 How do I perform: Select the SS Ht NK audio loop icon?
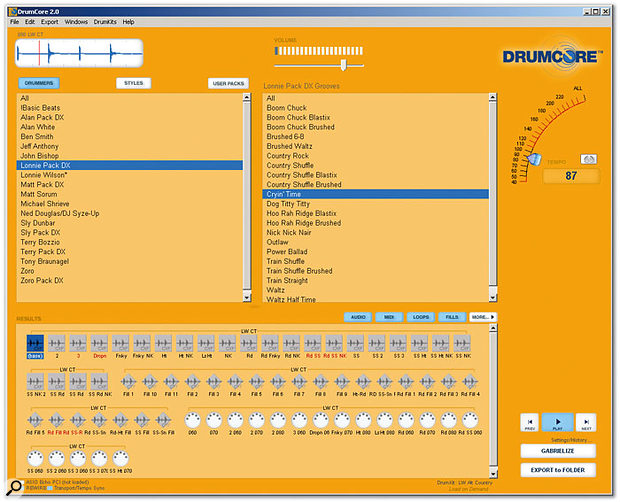(441, 343)
